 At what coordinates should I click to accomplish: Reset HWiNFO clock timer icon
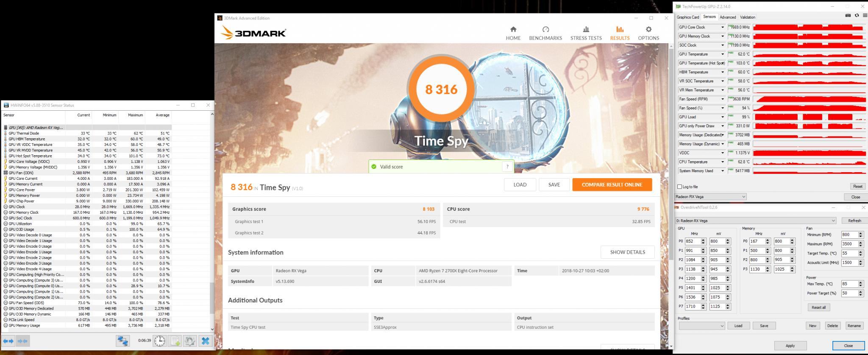pos(160,341)
